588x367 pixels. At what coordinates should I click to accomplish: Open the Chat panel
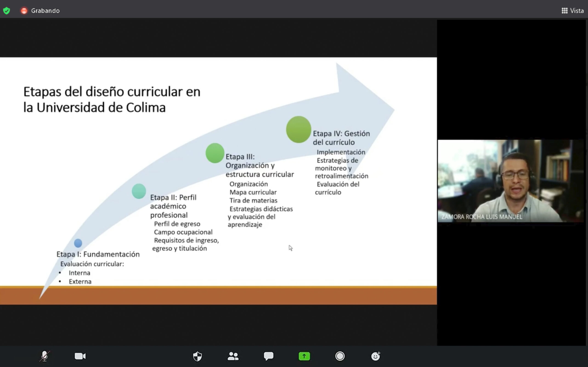pyautogui.click(x=269, y=356)
